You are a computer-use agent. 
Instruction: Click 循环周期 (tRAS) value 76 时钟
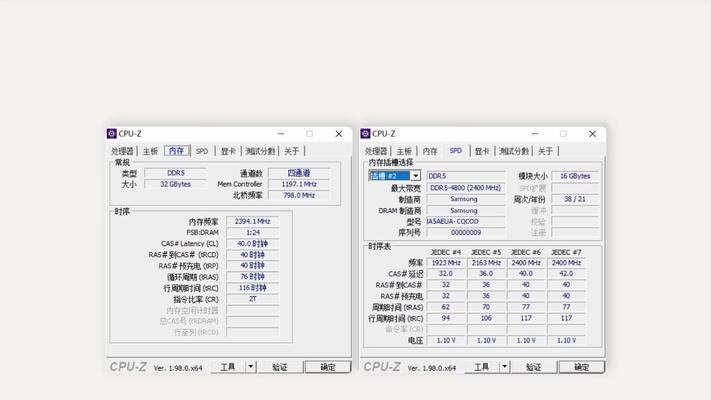253,277
